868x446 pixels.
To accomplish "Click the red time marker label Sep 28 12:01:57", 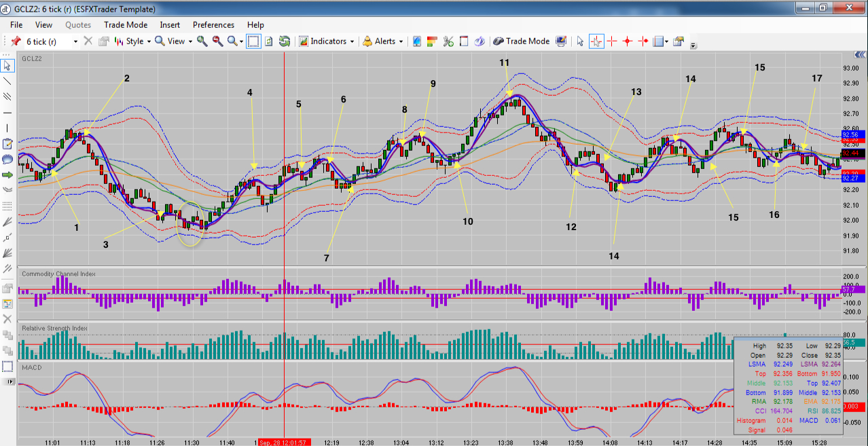I will point(286,443).
